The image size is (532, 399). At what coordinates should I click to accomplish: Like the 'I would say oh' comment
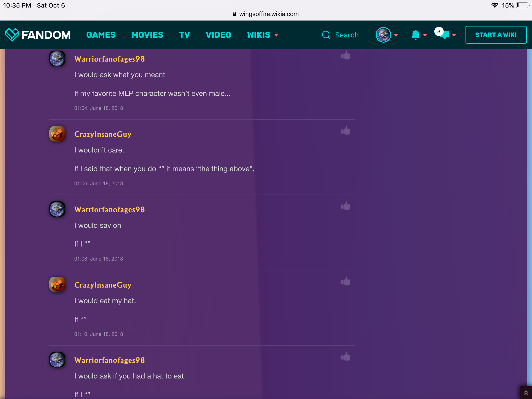(345, 206)
